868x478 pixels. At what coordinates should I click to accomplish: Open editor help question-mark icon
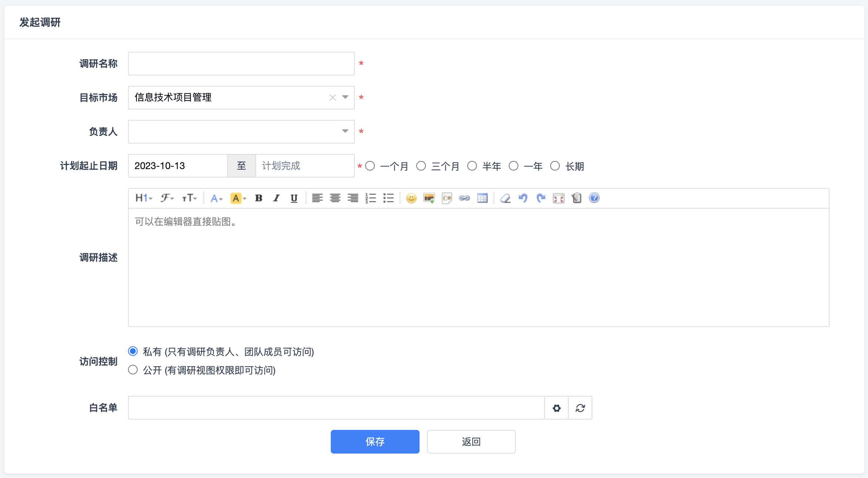click(594, 198)
